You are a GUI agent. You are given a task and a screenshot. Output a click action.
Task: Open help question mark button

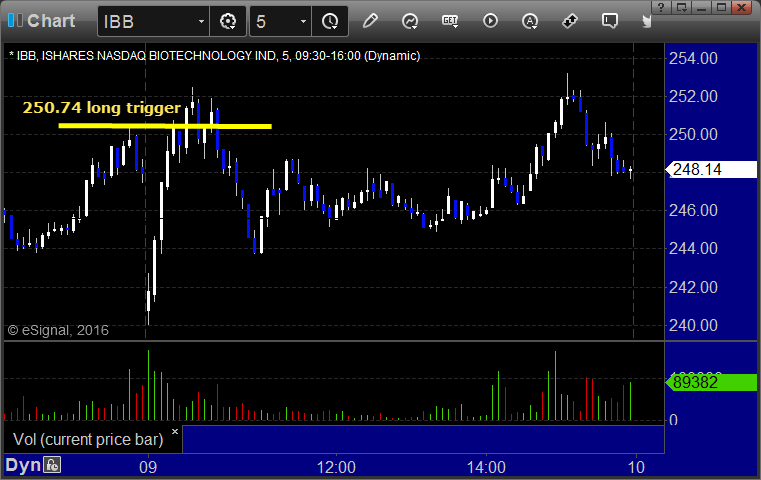[x=662, y=7]
